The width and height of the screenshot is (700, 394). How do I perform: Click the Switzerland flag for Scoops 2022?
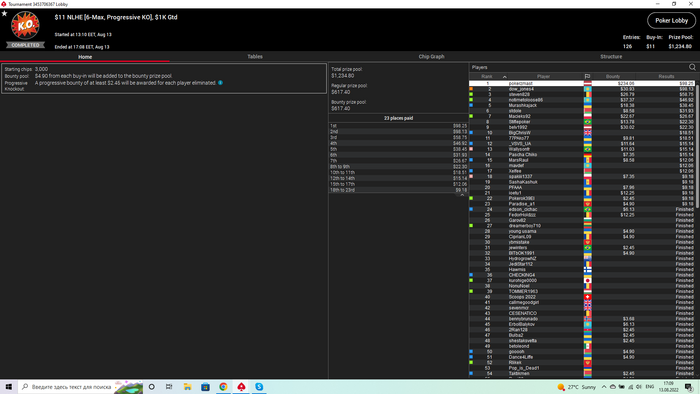(x=588, y=297)
